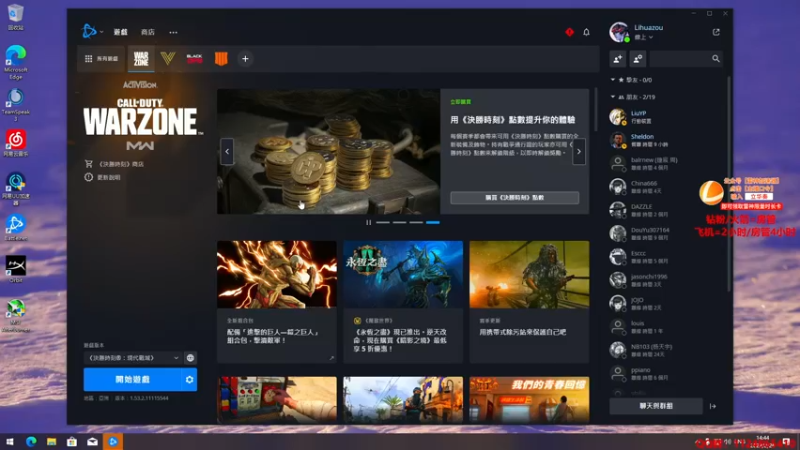Launch Edge from the taskbar
The image size is (800, 450).
(31, 441)
